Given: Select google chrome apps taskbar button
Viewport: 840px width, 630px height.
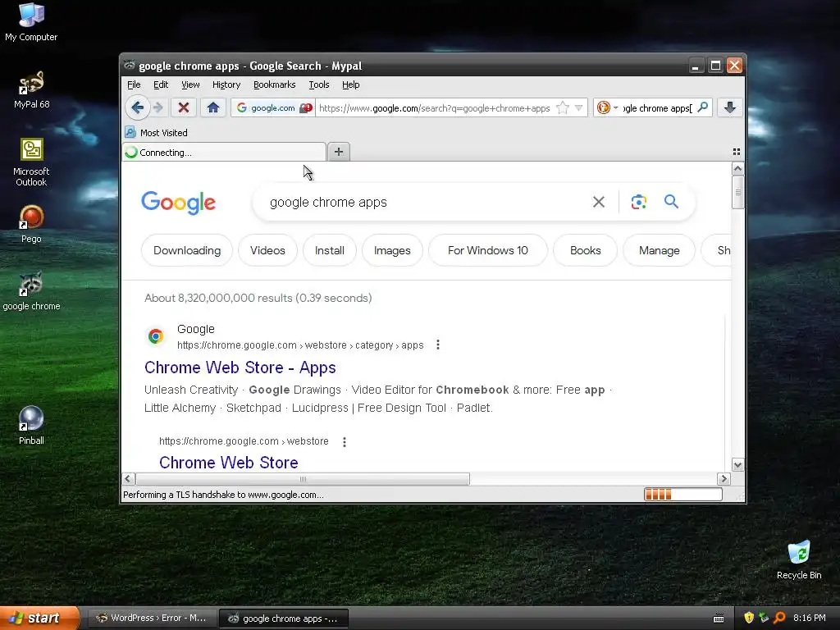Looking at the screenshot, I should pos(284,619).
